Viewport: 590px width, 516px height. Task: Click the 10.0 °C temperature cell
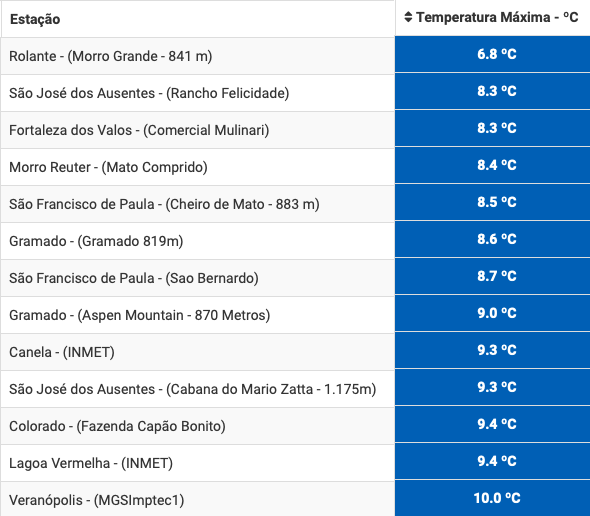click(493, 498)
